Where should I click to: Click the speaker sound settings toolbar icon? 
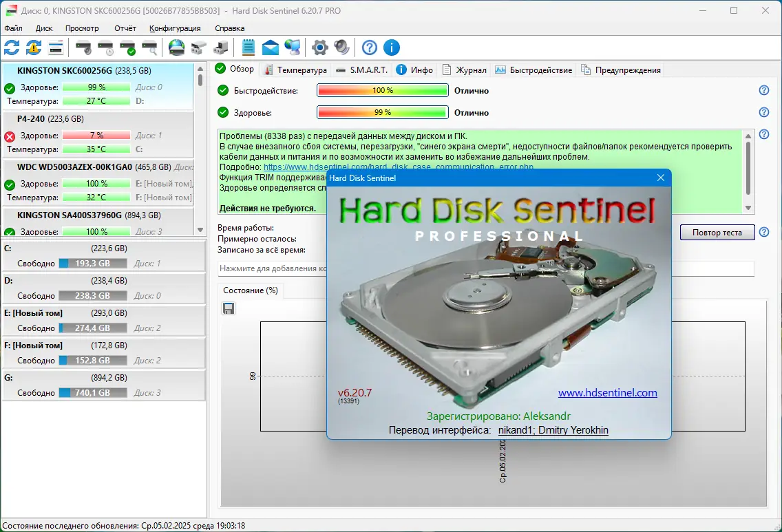coord(342,47)
